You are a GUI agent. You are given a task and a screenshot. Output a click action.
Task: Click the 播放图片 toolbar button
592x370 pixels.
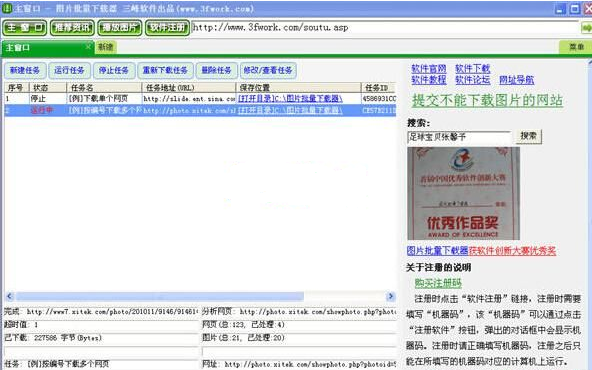[x=119, y=28]
